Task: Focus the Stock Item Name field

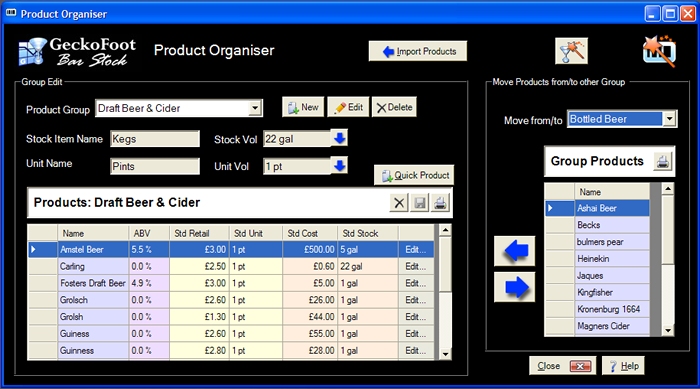Action: (x=155, y=139)
